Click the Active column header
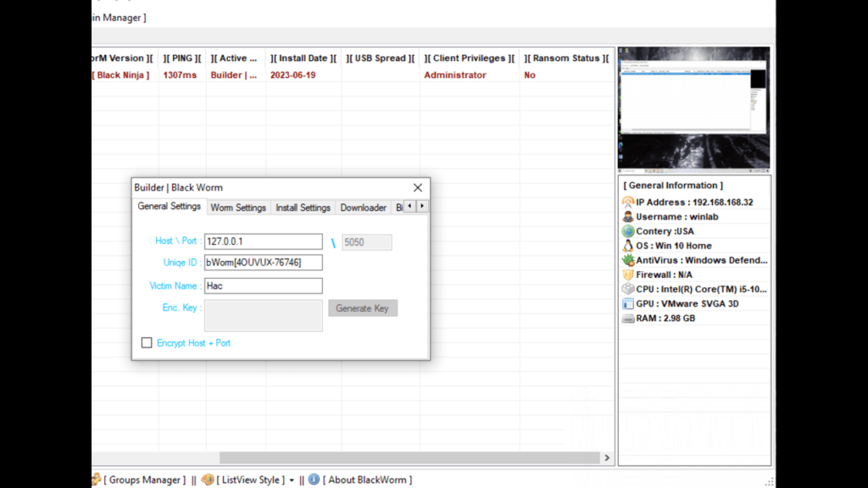Image resolution: width=868 pixels, height=488 pixels. pyautogui.click(x=234, y=58)
